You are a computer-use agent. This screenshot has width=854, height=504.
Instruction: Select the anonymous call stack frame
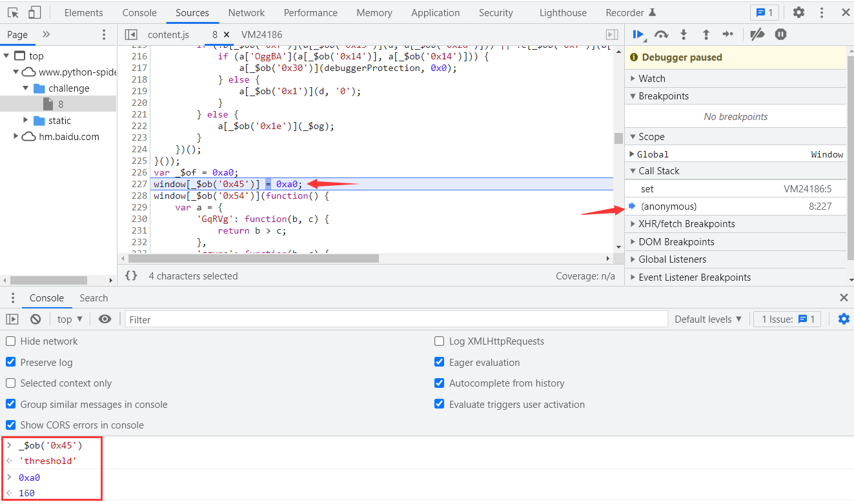[669, 207]
